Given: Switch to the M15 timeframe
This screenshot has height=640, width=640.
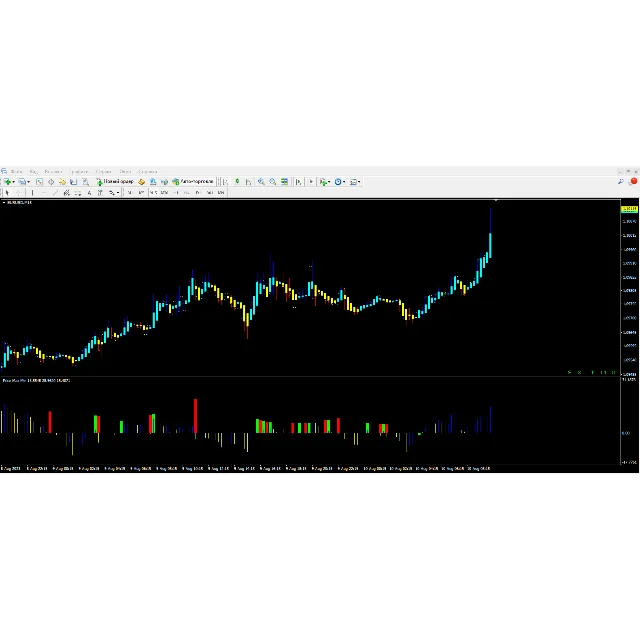Looking at the screenshot, I should coord(153,193).
